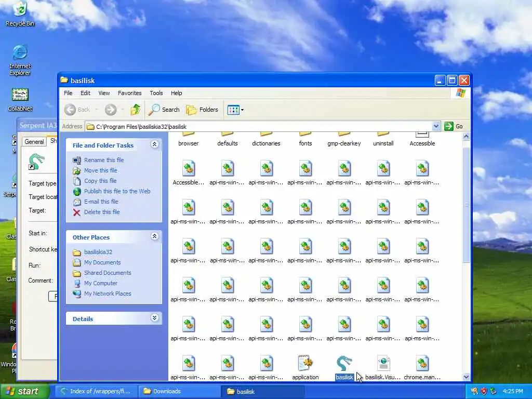This screenshot has height=399, width=532.
Task: Open My Network Places link
Action: tap(108, 294)
